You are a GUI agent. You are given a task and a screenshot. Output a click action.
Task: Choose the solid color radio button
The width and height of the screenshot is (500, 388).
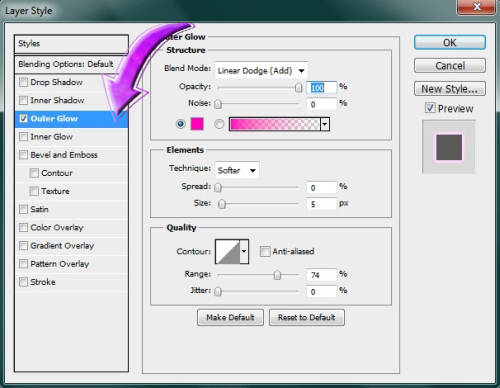point(180,124)
